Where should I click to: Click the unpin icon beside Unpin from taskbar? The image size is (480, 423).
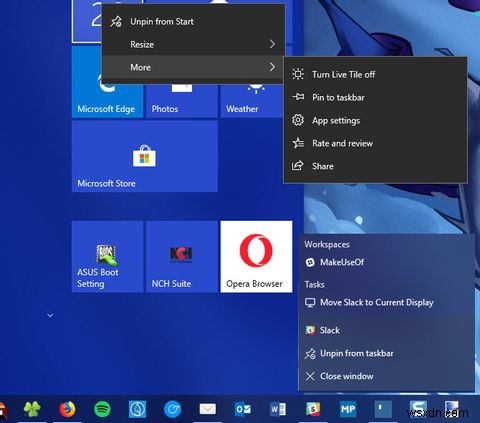point(310,354)
